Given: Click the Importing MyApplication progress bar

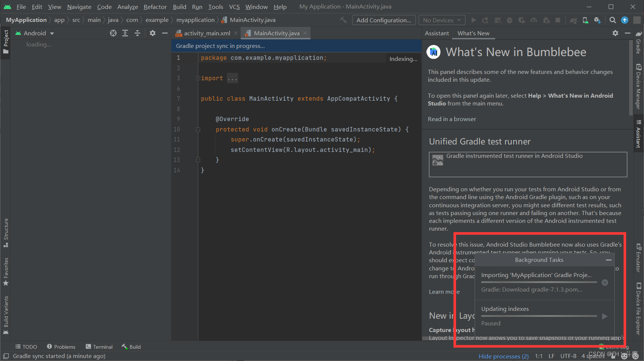Looking at the screenshot, I should coord(539,282).
